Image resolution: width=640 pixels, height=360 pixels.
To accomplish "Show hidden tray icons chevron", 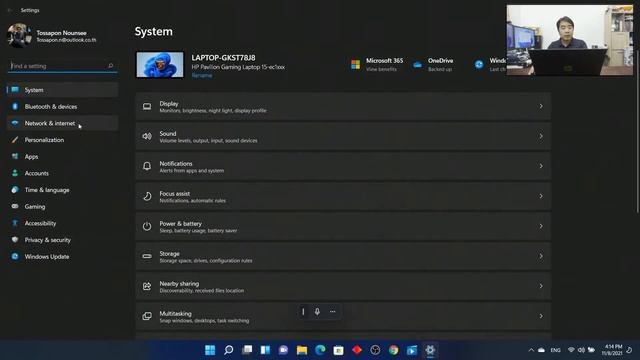I will coord(531,350).
